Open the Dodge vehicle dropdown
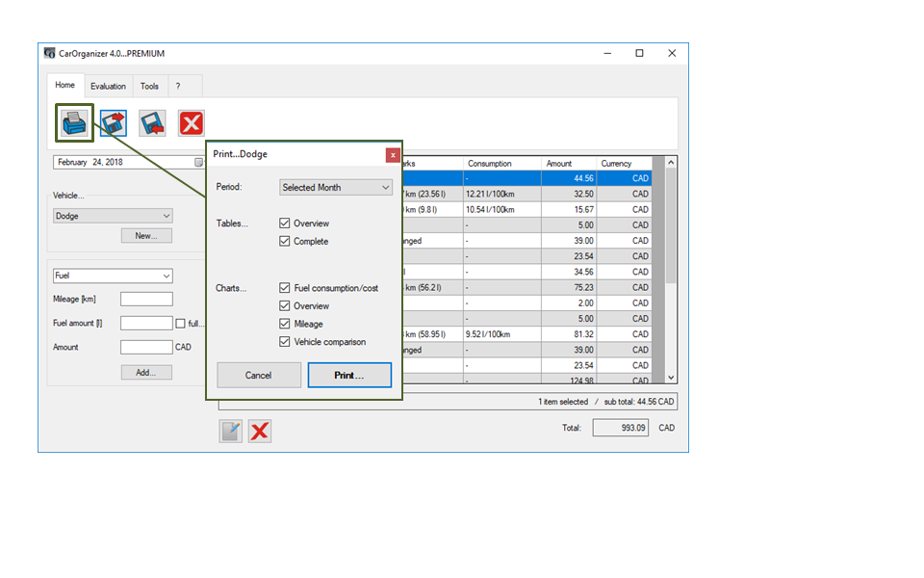This screenshot has height=578, width=924. click(x=113, y=216)
